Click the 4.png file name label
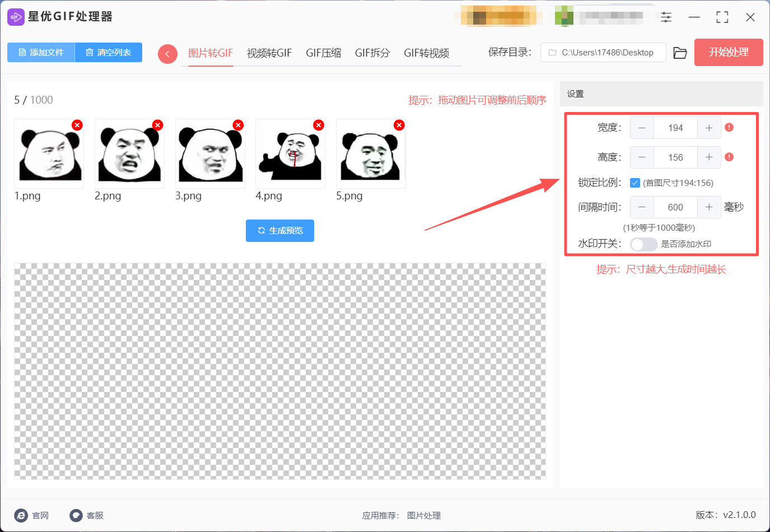Screen dimensions: 770x532 coord(269,196)
